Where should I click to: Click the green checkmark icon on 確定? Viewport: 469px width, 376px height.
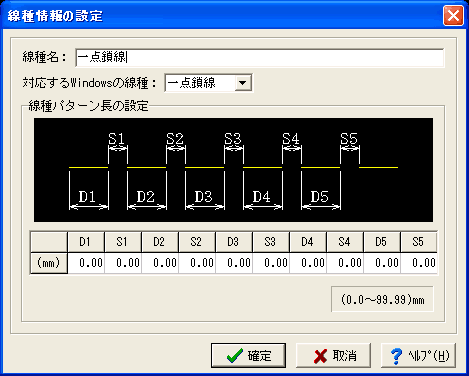point(235,356)
